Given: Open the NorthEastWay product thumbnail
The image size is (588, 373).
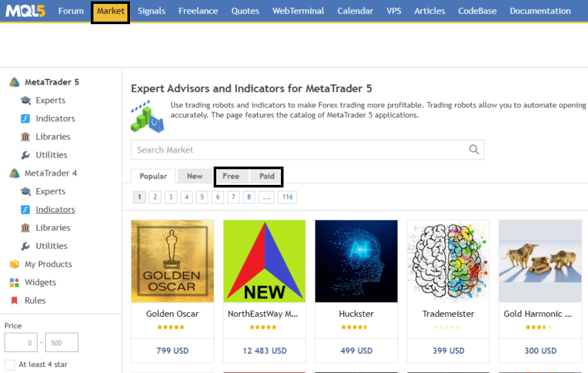Looking at the screenshot, I should 265,261.
